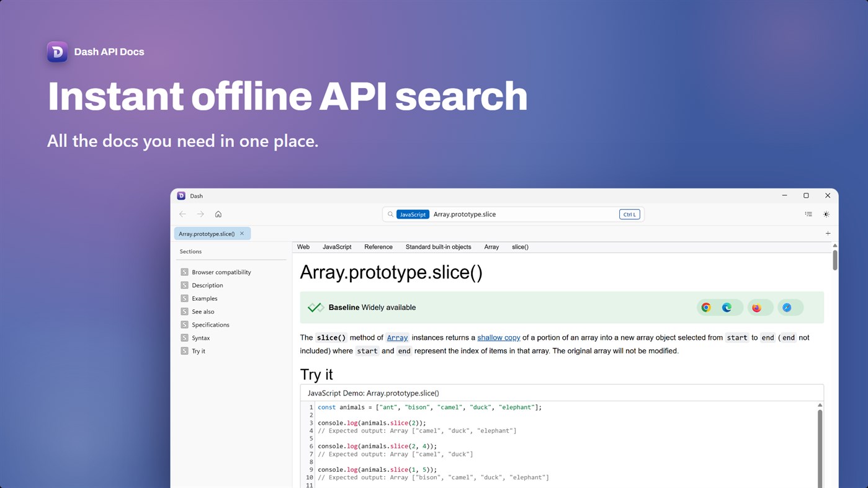
Task: Go to the home page icon
Action: coord(218,214)
